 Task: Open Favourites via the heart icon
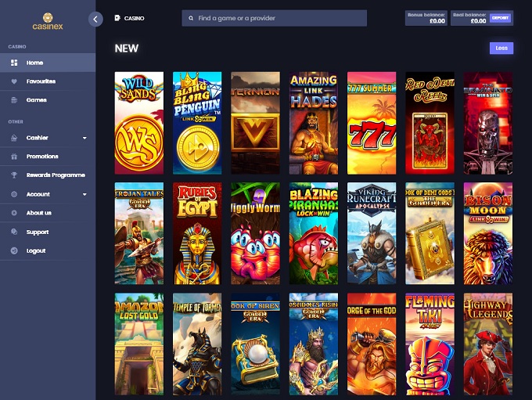[x=14, y=81]
